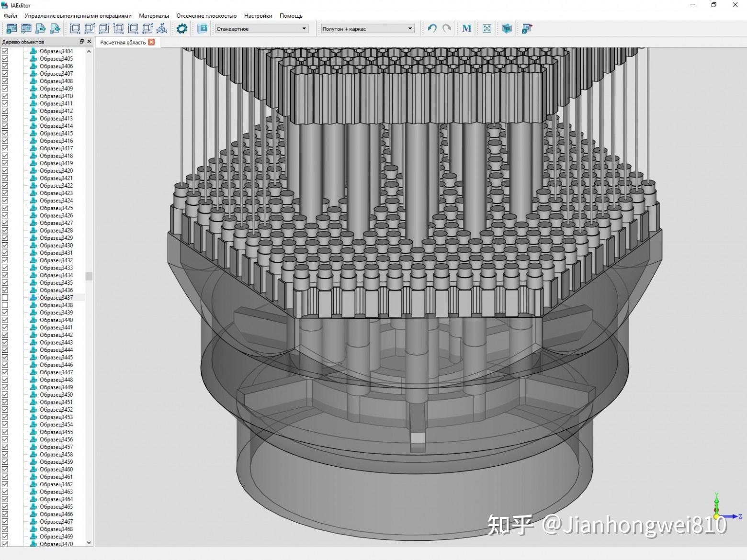Select the first standard view cube icon

point(75,28)
